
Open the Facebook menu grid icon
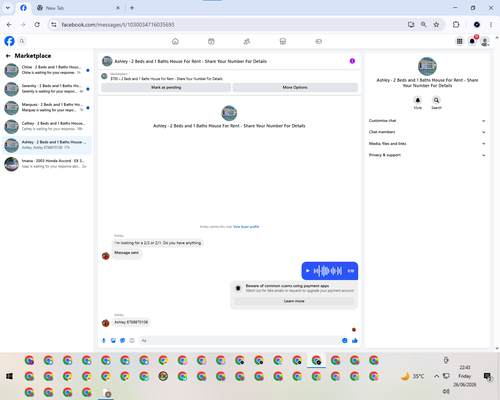click(x=459, y=41)
